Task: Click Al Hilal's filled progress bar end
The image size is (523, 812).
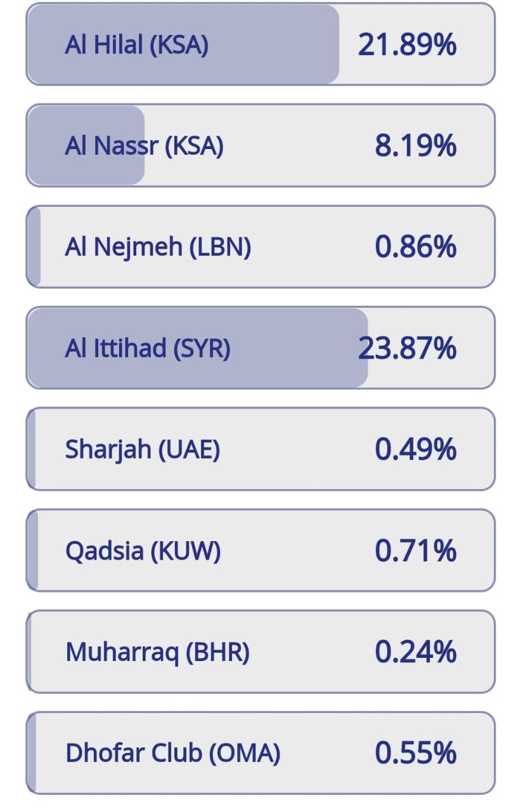Action: (x=330, y=44)
